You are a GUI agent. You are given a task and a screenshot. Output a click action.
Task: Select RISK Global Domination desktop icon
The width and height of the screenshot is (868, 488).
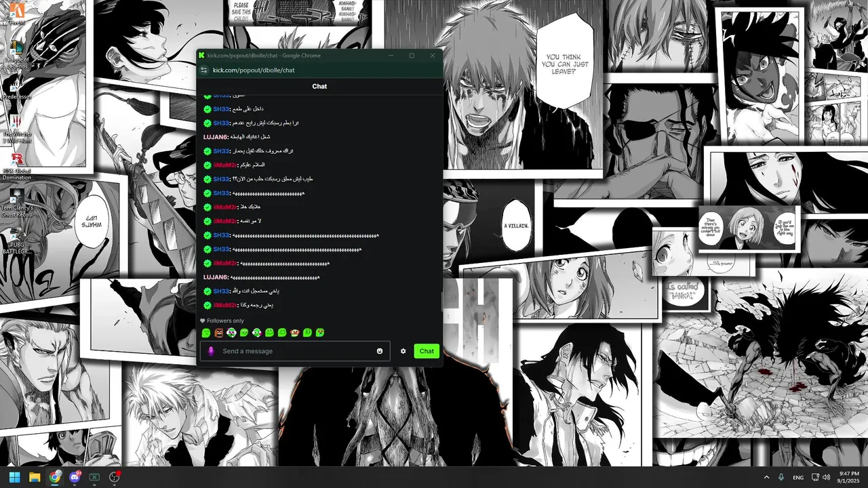click(x=16, y=167)
